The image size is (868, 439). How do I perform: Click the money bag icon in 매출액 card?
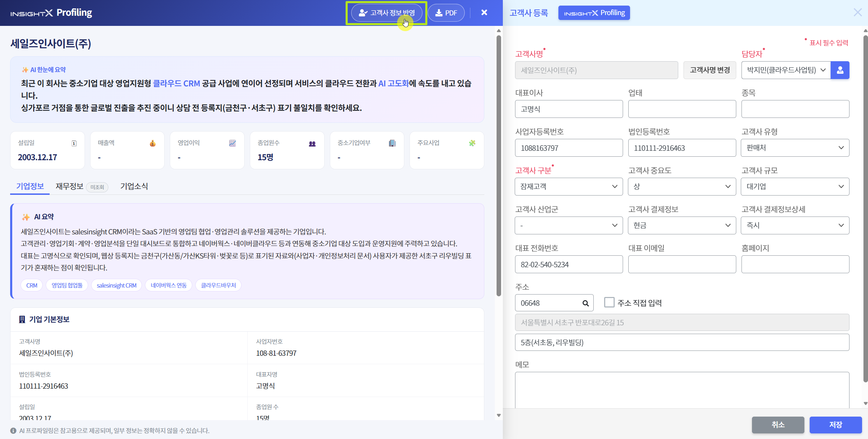pos(153,143)
